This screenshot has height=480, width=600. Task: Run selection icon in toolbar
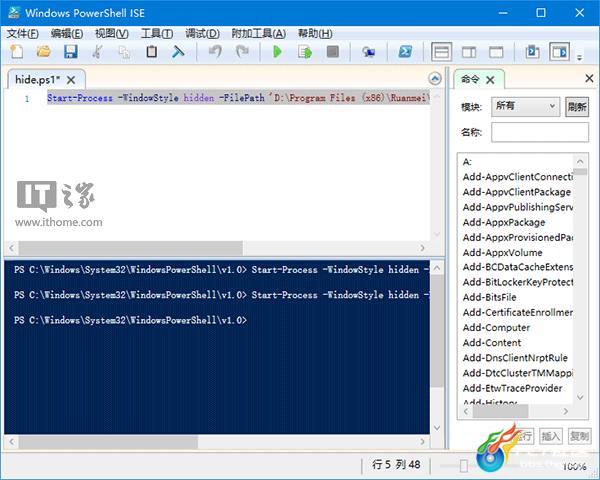(305, 52)
